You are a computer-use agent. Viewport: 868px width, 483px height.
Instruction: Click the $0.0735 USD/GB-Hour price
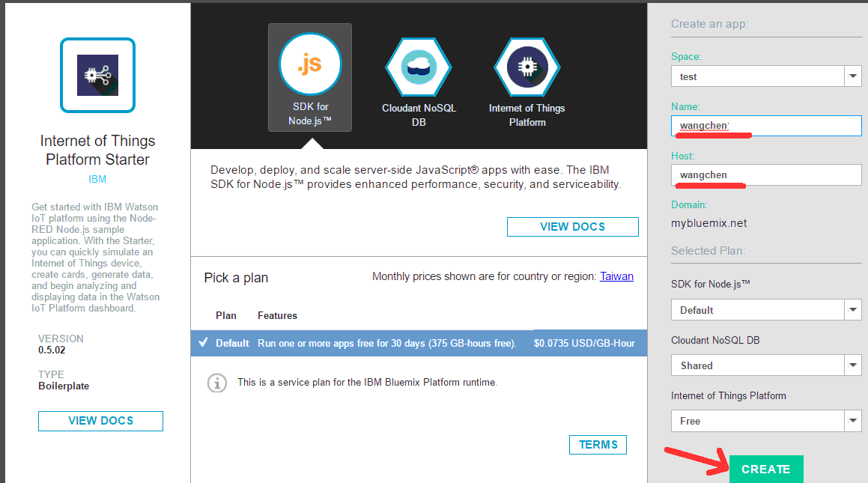point(584,343)
